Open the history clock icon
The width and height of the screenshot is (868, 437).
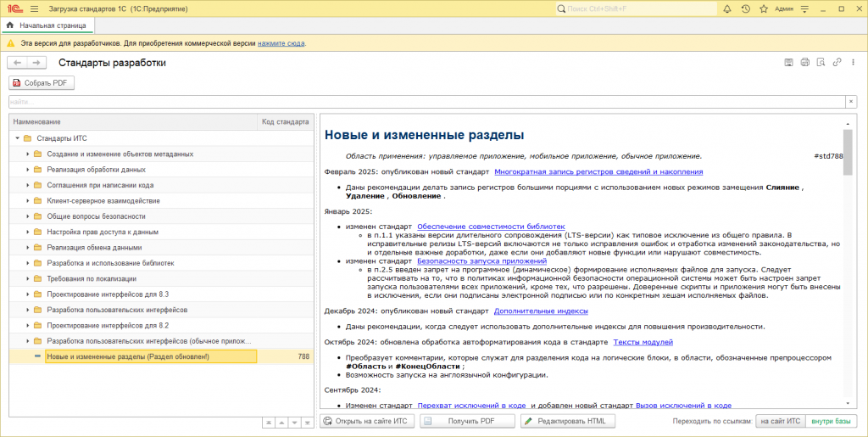(746, 8)
